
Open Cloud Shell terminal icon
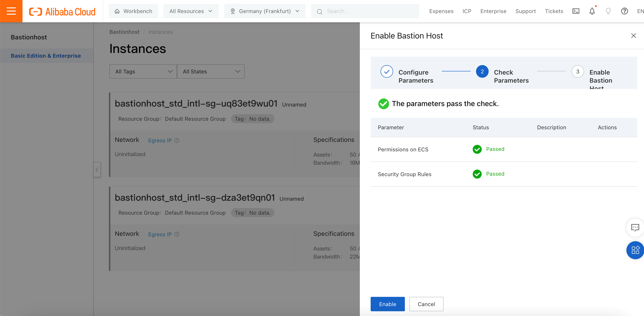coord(576,11)
